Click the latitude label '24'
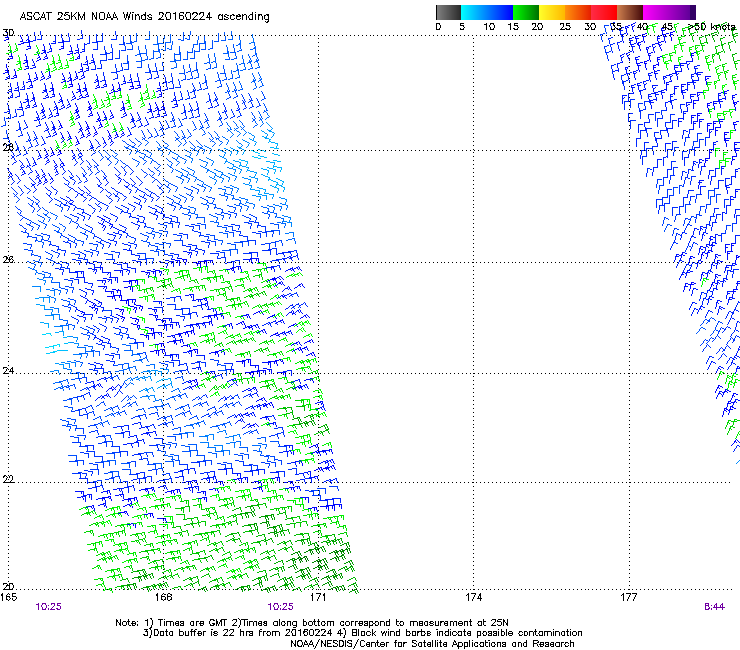 pyautogui.click(x=8, y=371)
